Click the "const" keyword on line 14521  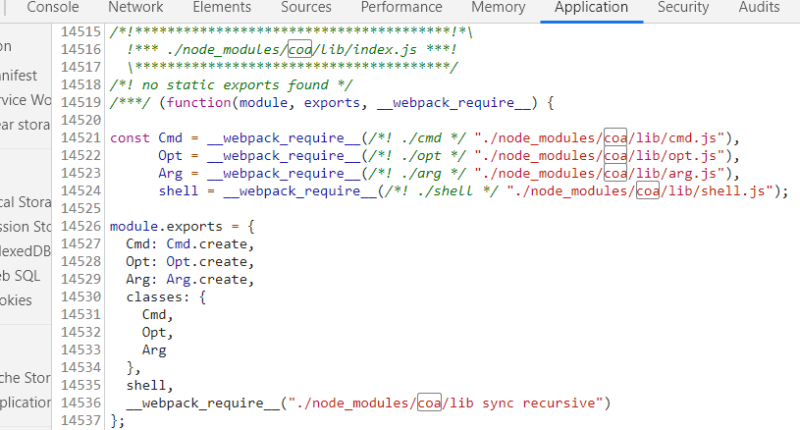coord(130,138)
